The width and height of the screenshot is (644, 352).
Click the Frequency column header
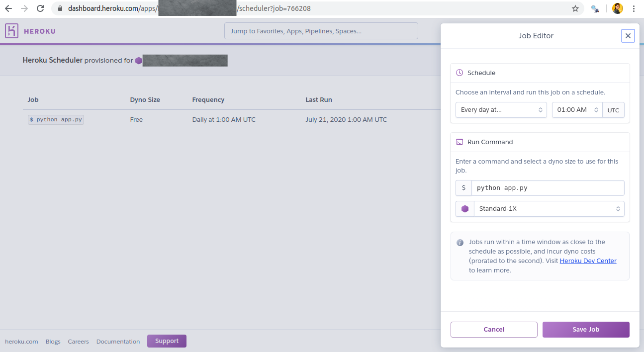[208, 100]
